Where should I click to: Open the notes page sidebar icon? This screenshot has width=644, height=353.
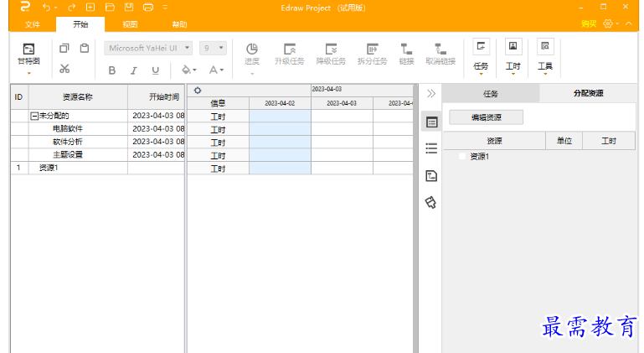431,176
